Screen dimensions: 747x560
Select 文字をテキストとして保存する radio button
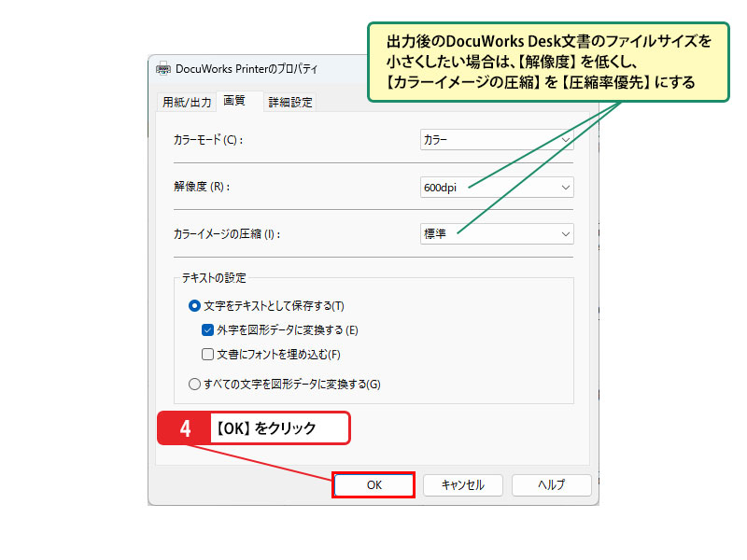pyautogui.click(x=194, y=306)
